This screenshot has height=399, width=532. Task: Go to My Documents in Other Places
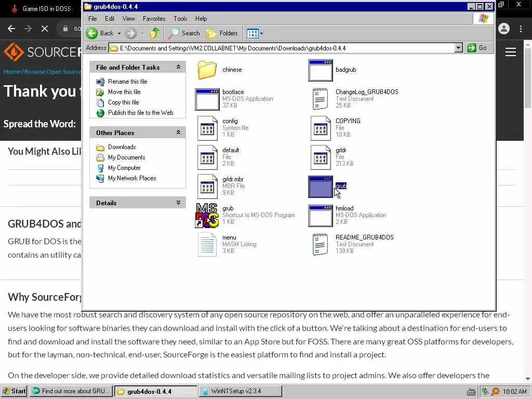click(127, 157)
